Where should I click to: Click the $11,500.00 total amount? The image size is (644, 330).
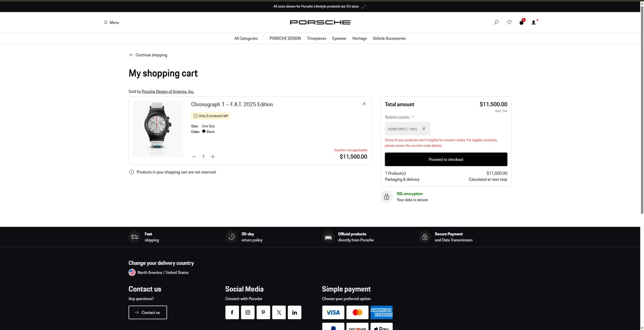point(493,104)
